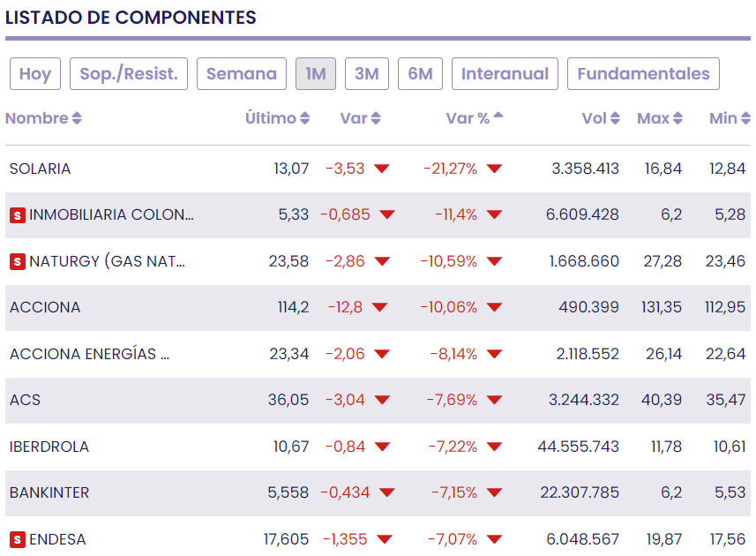
Task: Sort by the Var % column arrow
Action: click(x=498, y=116)
